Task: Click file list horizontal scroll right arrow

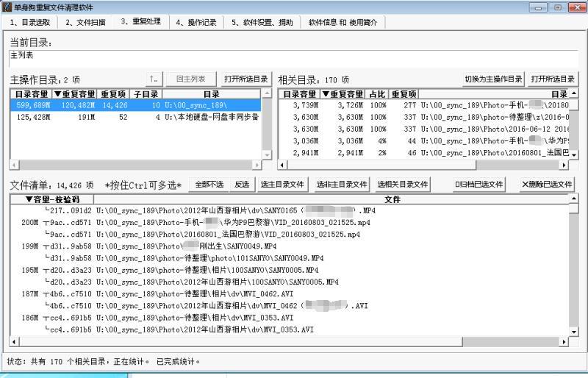Action: pos(564,341)
